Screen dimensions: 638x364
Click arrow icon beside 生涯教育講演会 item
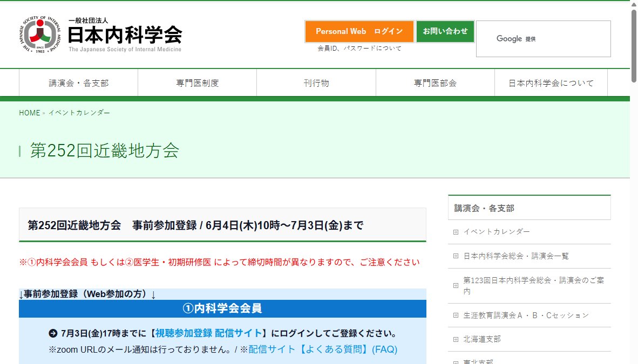[x=456, y=315]
